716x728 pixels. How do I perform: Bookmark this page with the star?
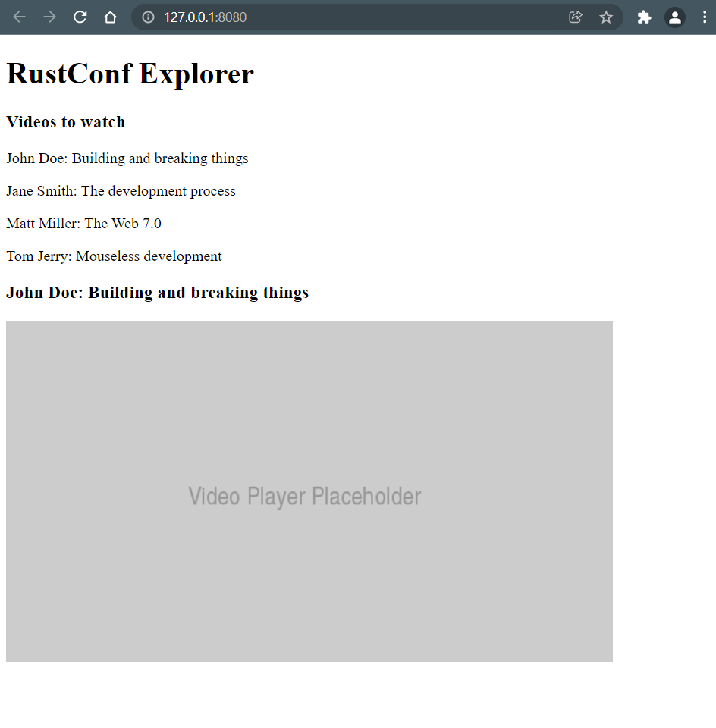point(606,17)
